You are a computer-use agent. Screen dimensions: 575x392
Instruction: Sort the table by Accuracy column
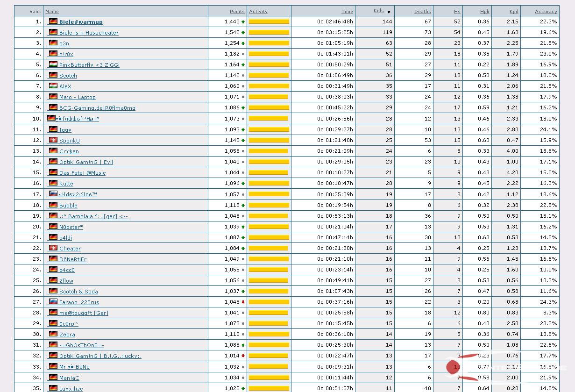pos(546,11)
